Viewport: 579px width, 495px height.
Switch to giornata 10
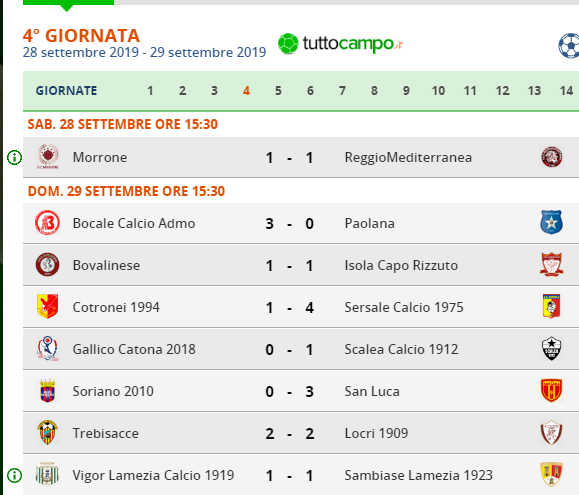pos(438,91)
